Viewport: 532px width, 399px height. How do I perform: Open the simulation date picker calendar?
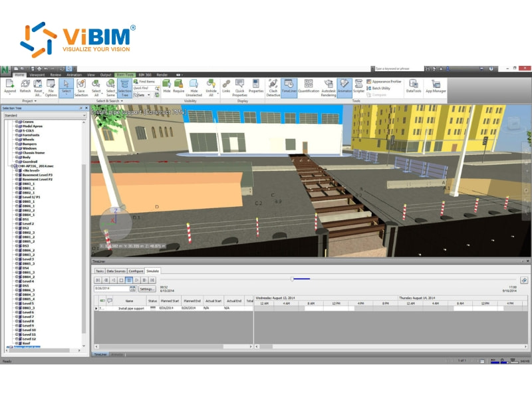point(132,288)
